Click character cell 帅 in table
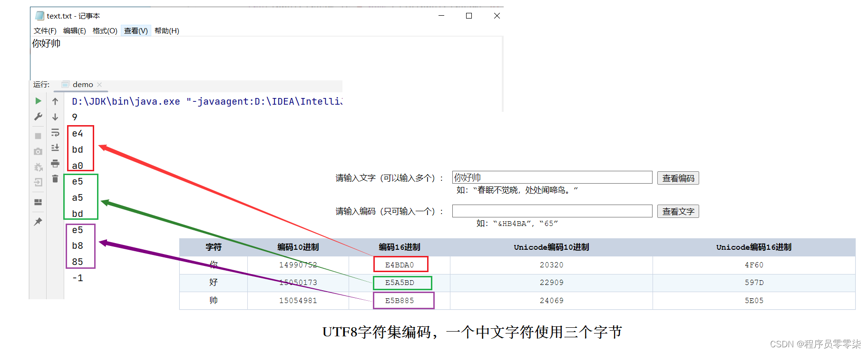The height and width of the screenshot is (353, 868). [214, 301]
